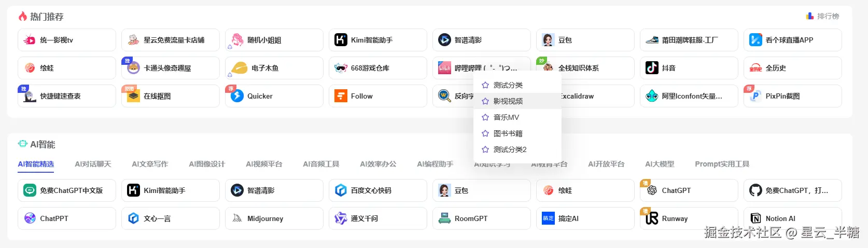
Task: Switch to the AI开放平台 tab
Action: coord(606,164)
